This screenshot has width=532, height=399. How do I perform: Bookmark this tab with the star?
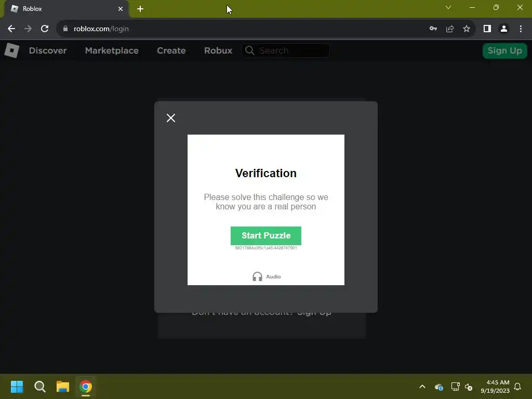[x=467, y=29]
